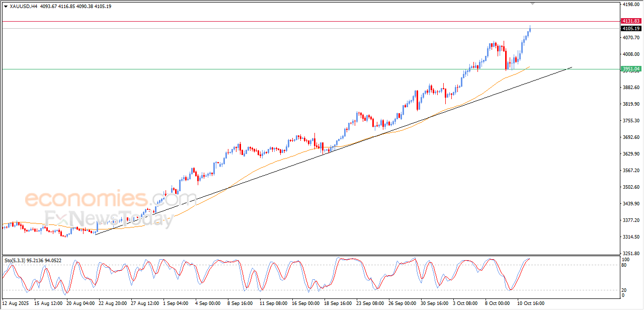Click the 4 Sep 00:00 time label
644x310 pixels.
(208, 303)
